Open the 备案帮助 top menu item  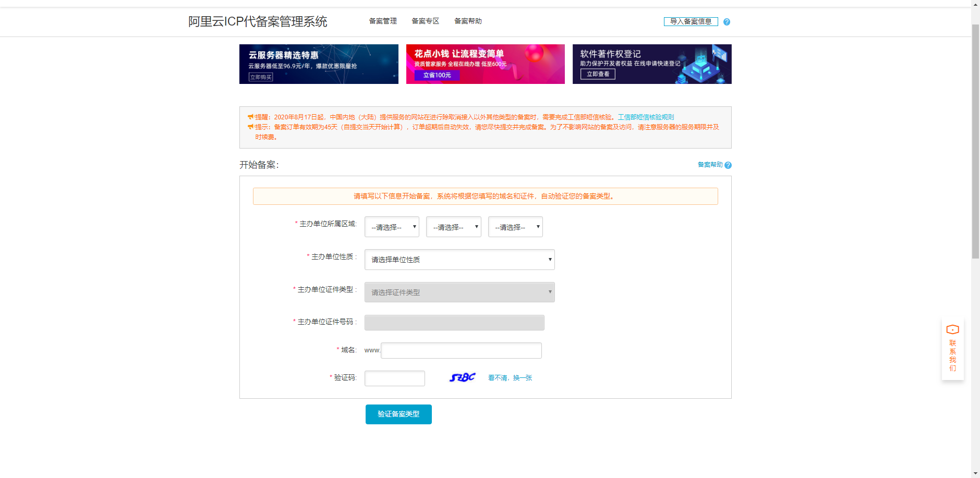click(x=468, y=21)
